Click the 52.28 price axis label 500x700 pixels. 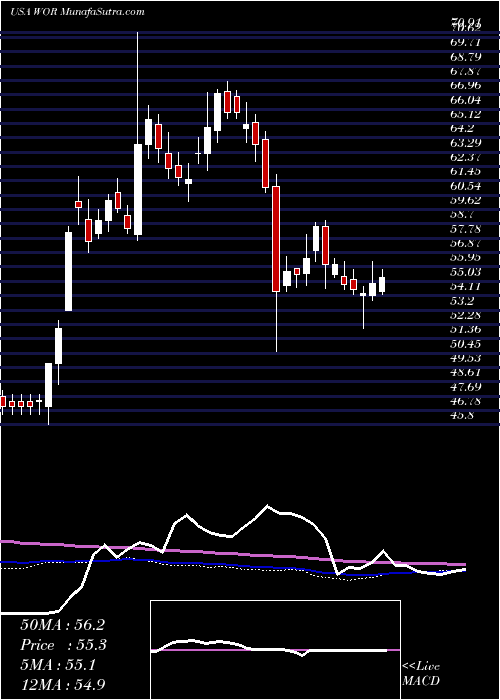465,315
